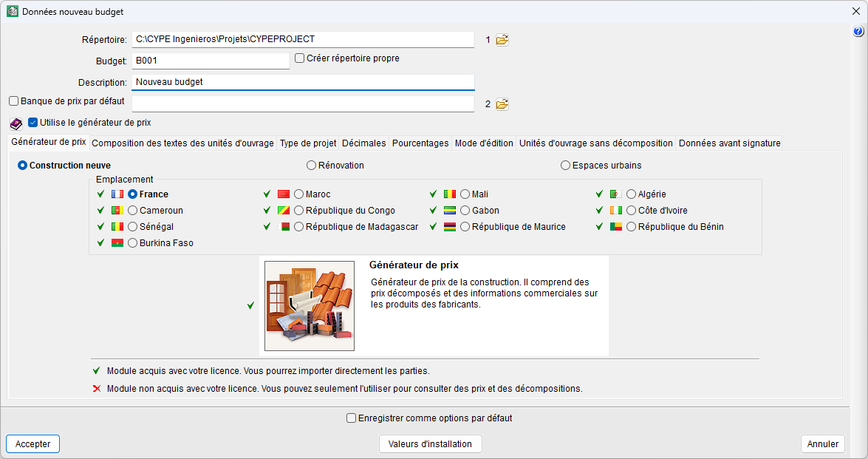Image resolution: width=868 pixels, height=459 pixels.
Task: Switch to Générateur de prix tab
Action: tap(49, 142)
